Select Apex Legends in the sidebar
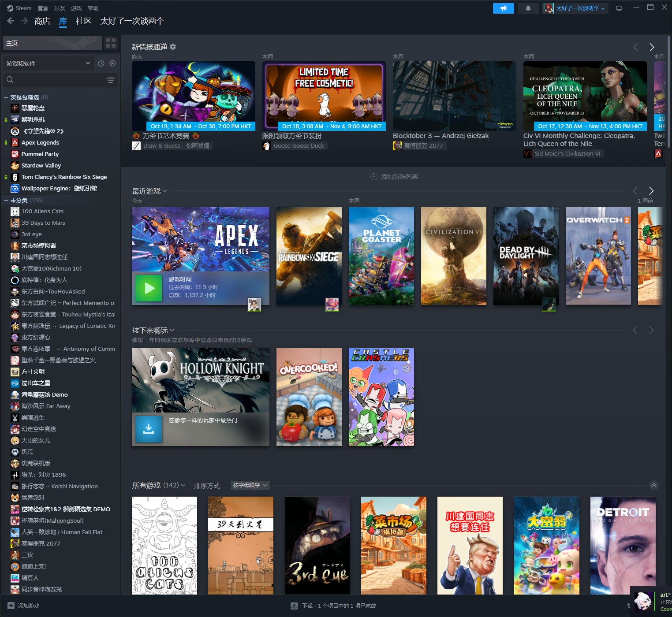This screenshot has width=672, height=617. (x=40, y=142)
